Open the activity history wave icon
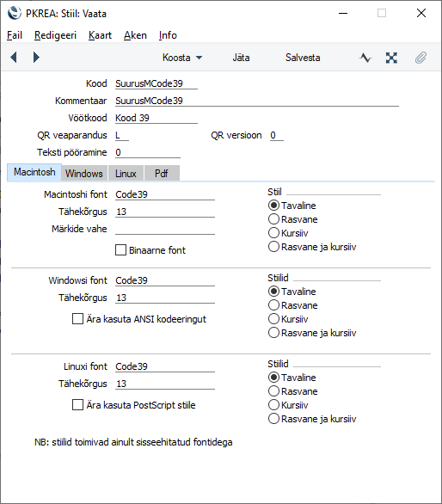This screenshot has height=504, width=442. (x=365, y=58)
